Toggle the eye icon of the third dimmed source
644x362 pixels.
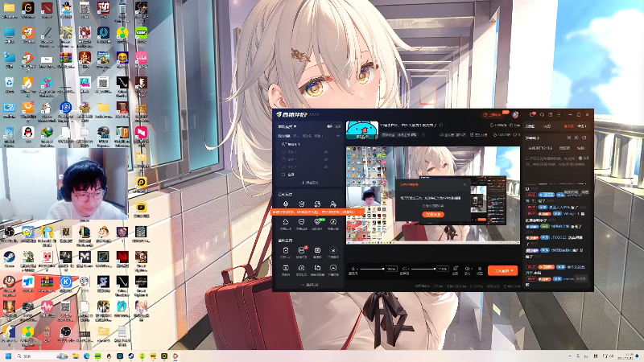click(326, 167)
